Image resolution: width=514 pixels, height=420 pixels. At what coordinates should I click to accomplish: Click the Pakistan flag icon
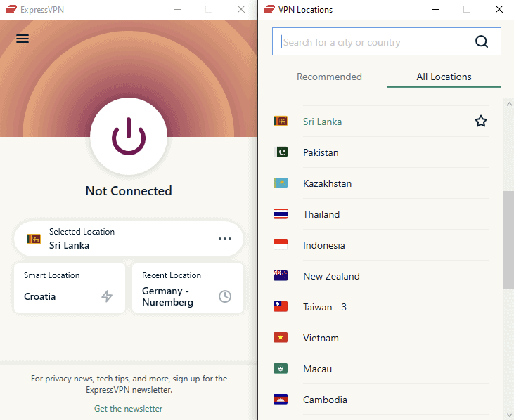281,152
